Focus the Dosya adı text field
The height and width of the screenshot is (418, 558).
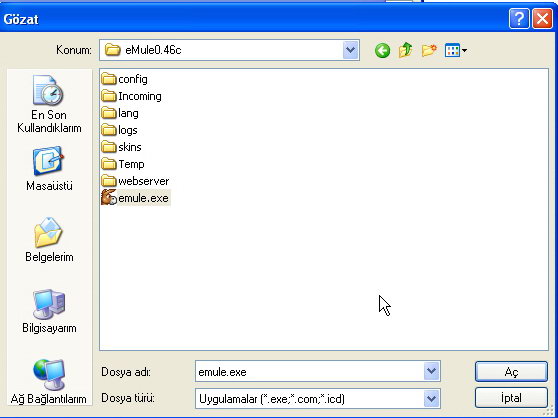(x=310, y=372)
